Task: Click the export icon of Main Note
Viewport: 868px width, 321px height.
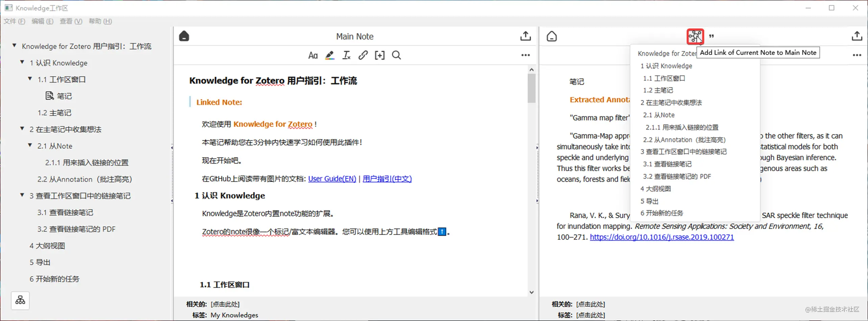Action: pos(525,36)
